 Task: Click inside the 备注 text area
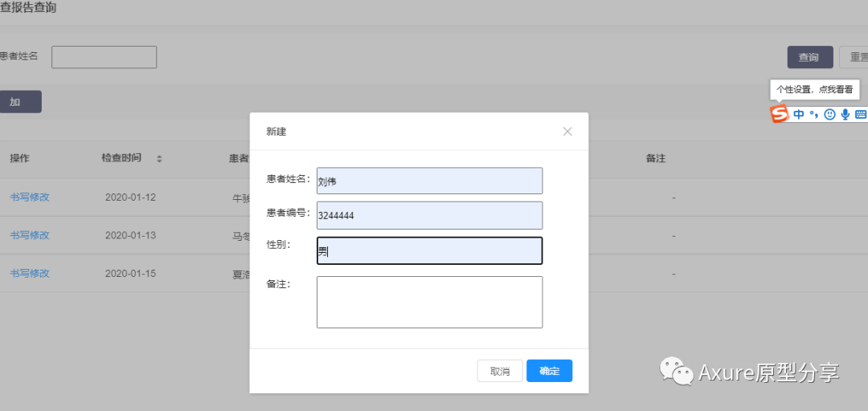tap(429, 302)
